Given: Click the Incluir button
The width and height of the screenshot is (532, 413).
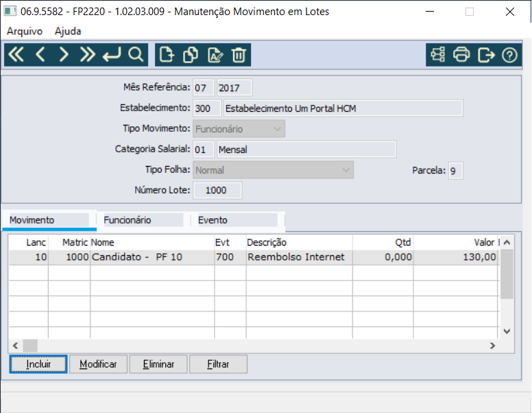Looking at the screenshot, I should [x=38, y=364].
